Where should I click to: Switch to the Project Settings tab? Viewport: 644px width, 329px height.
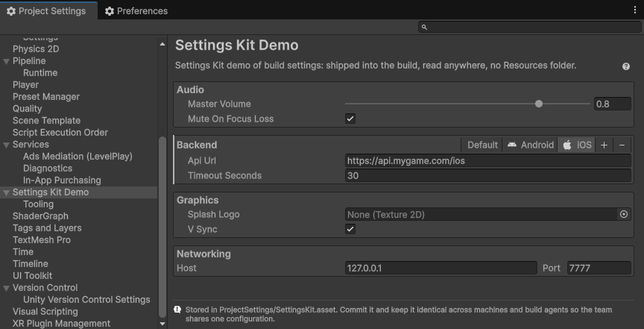(x=48, y=11)
